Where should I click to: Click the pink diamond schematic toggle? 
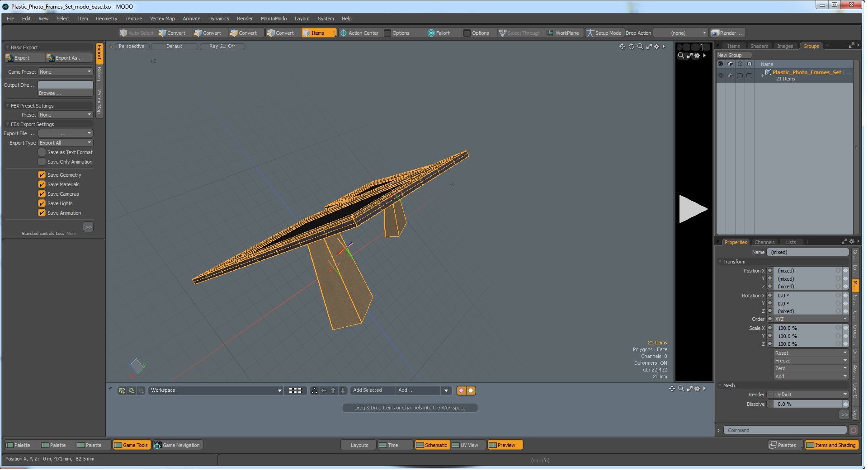click(x=461, y=390)
